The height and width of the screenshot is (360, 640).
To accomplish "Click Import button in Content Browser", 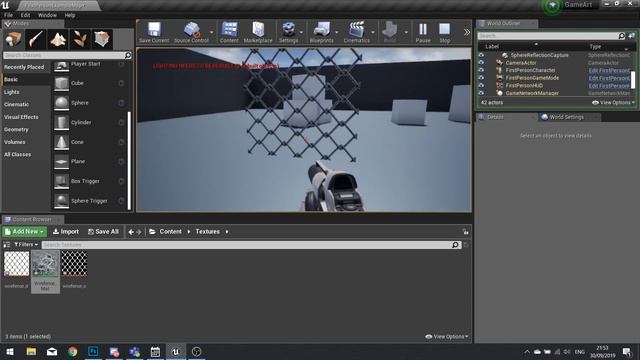I will coord(66,231).
